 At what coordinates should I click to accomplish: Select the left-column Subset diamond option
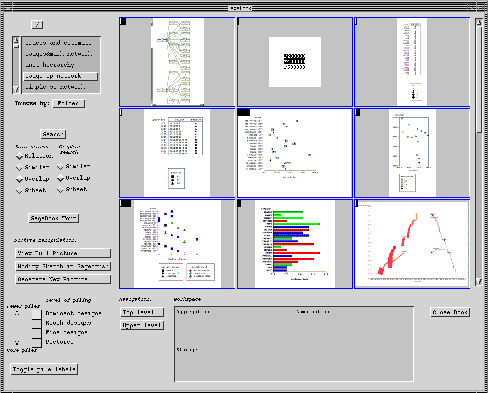pos(19,191)
